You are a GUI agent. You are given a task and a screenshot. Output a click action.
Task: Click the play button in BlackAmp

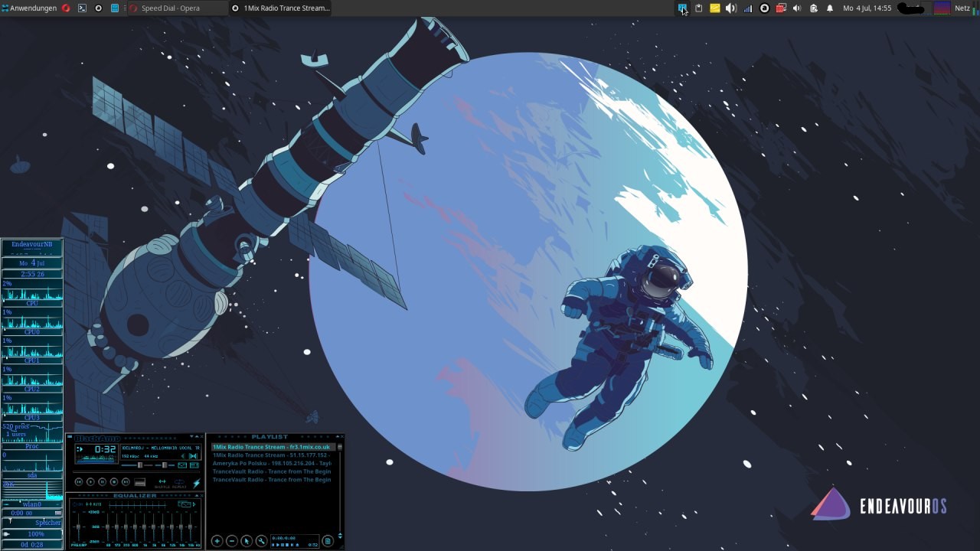[90, 482]
